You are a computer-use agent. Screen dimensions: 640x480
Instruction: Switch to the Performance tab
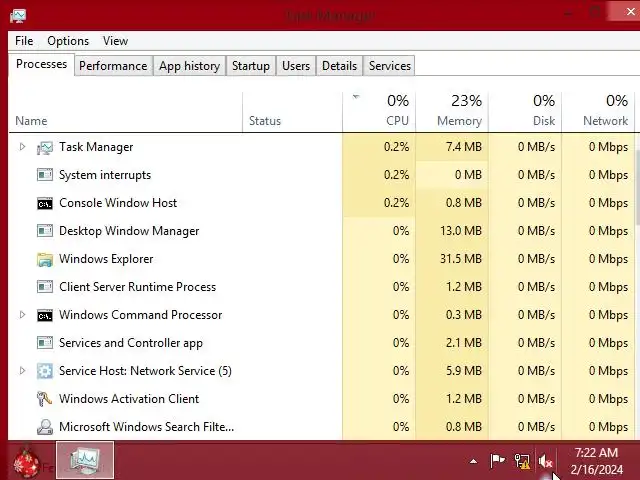click(x=113, y=66)
